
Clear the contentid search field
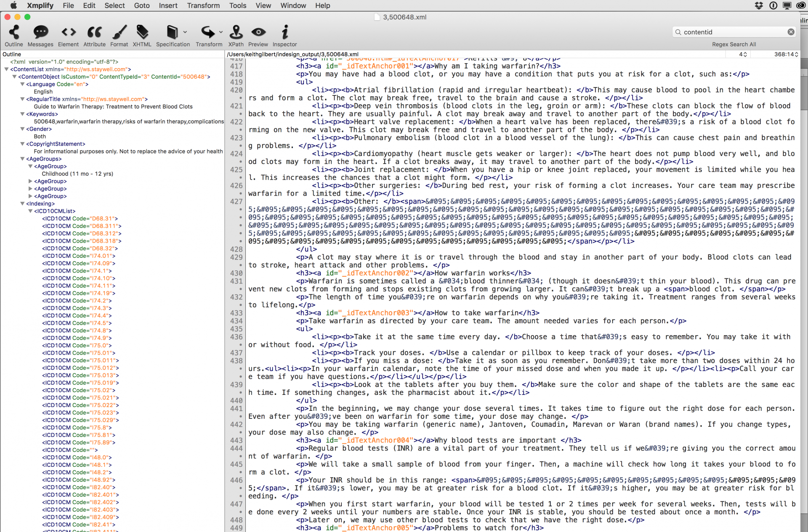pos(791,32)
